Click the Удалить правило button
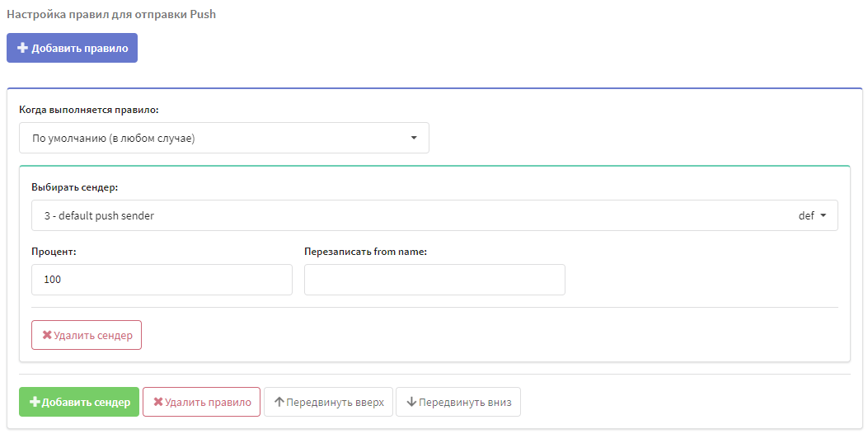 [201, 402]
